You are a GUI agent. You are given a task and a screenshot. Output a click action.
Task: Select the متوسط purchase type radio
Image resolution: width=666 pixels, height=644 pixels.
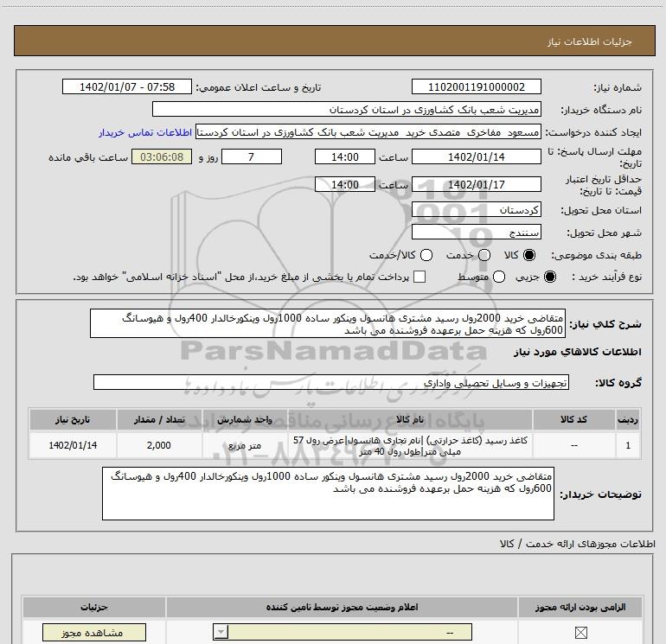(499, 277)
